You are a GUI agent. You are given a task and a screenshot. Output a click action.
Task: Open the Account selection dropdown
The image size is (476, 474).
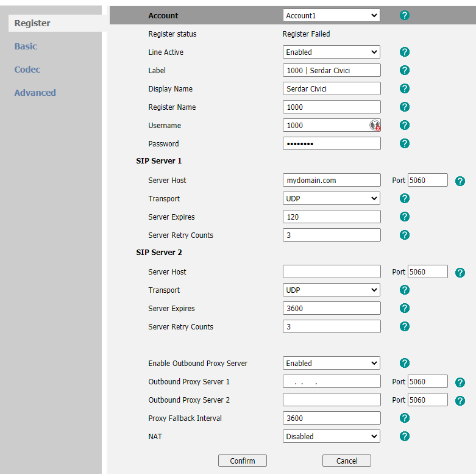[x=331, y=15]
